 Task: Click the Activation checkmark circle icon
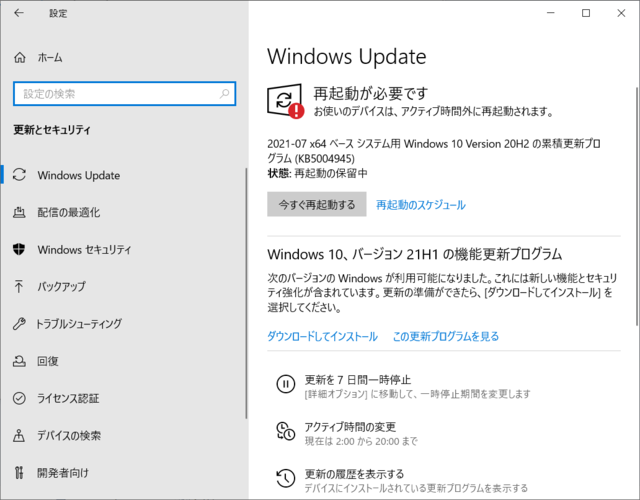coord(19,398)
